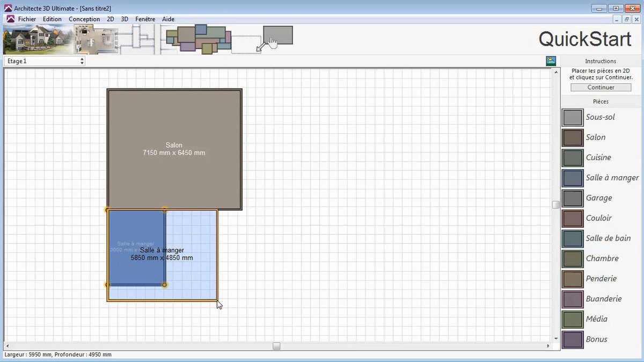Open the Aide menu
The image size is (644, 362).
pyautogui.click(x=169, y=19)
